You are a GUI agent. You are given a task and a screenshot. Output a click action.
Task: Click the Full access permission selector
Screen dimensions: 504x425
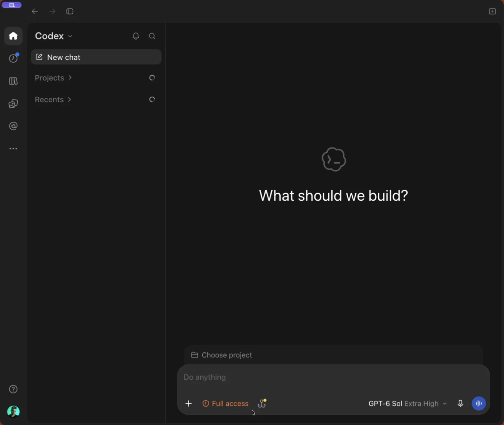225,404
